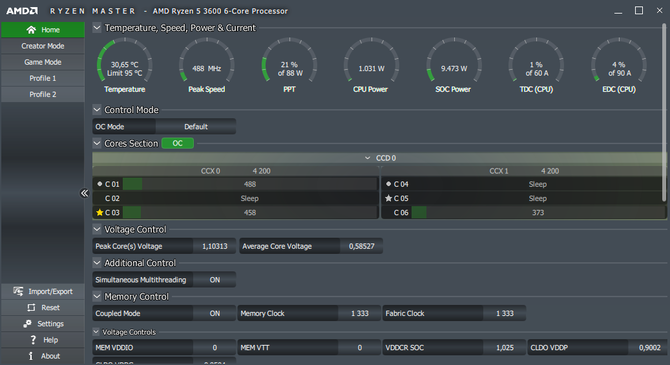Viewport: 670px width, 365px height.
Task: Click the Reset button
Action: point(43,307)
